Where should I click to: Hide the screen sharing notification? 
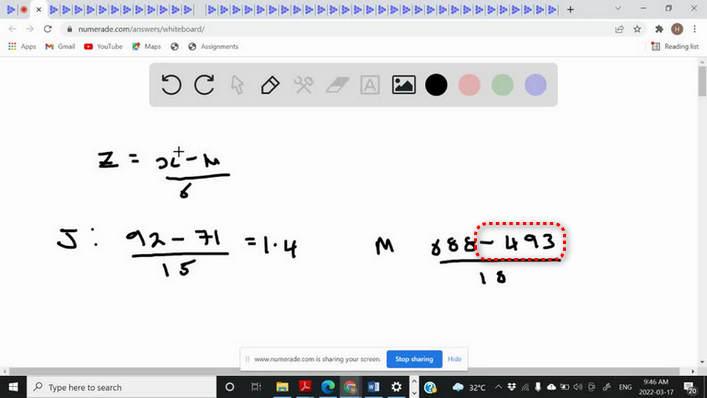pos(454,359)
